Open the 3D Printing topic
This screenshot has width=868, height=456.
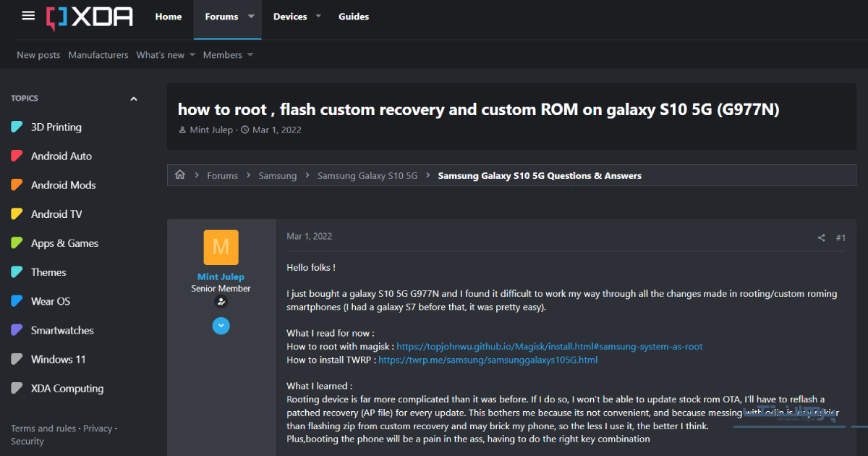click(56, 127)
